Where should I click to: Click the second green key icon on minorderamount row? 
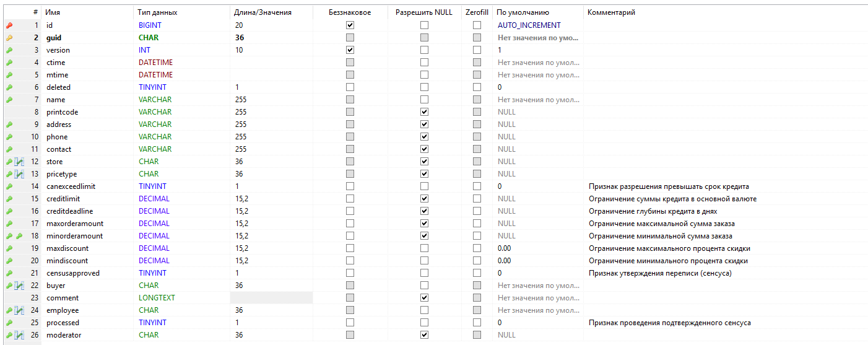coord(19,236)
